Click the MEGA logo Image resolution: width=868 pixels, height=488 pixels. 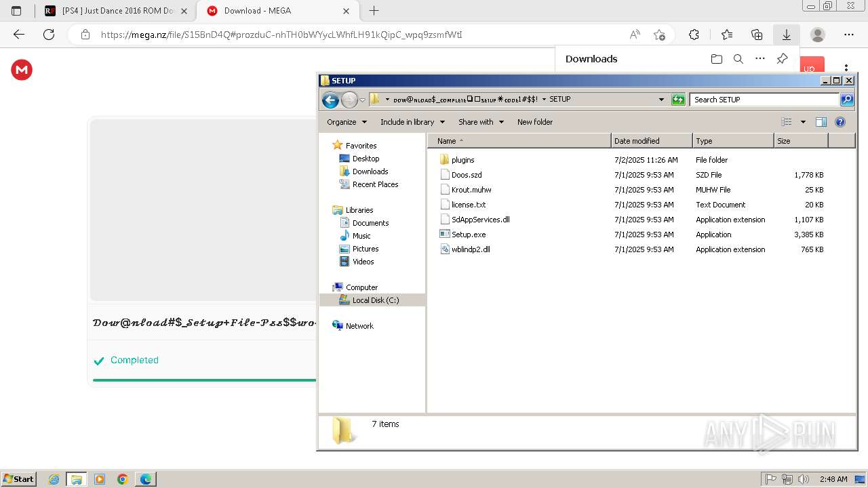pos(22,70)
